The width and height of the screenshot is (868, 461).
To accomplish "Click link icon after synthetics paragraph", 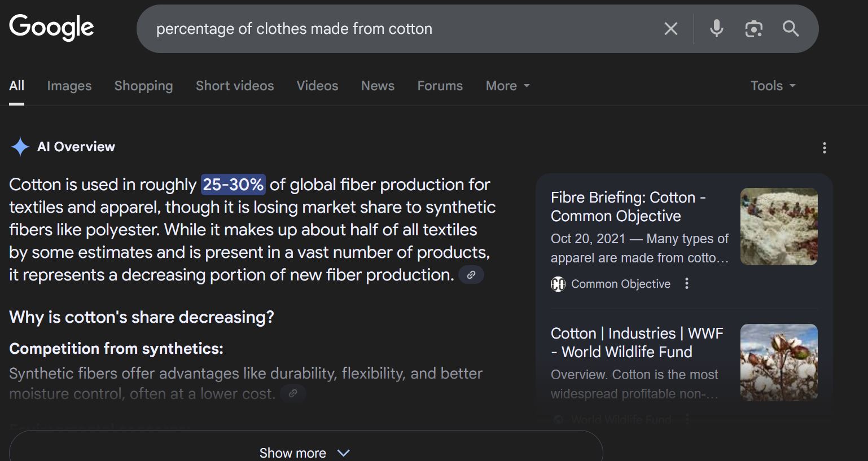I will point(293,393).
